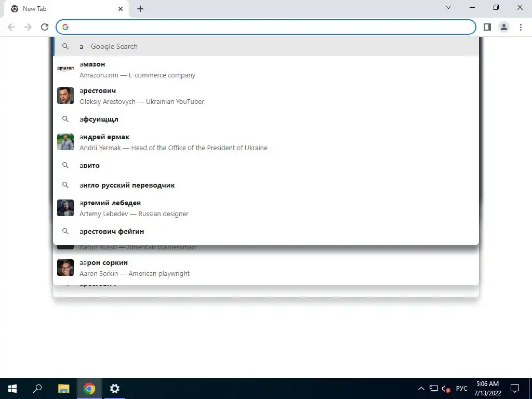The width and height of the screenshot is (532, 399).
Task: Choose the арестович suggestion
Action: (266, 96)
